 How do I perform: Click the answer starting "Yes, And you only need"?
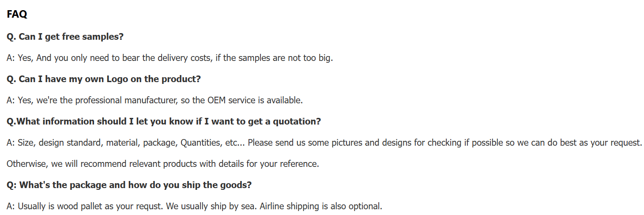tap(169, 58)
